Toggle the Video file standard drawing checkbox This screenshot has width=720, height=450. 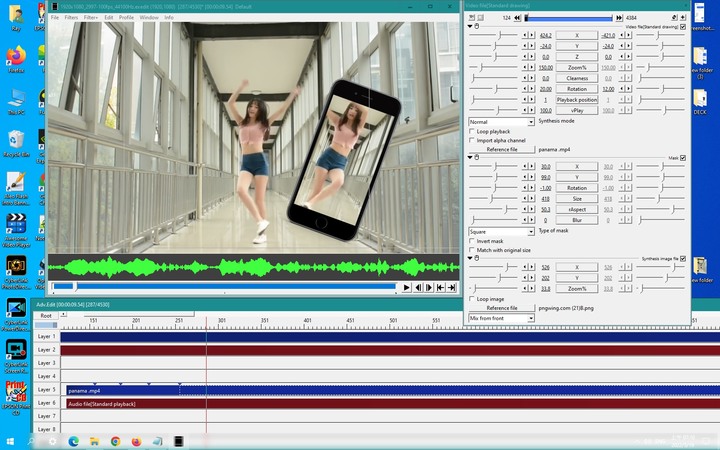tap(683, 27)
